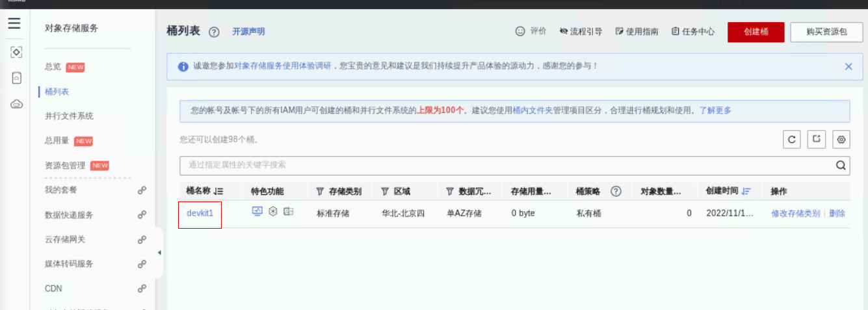Click the refresh bucket list icon
The image size is (868, 310).
pyautogui.click(x=791, y=139)
